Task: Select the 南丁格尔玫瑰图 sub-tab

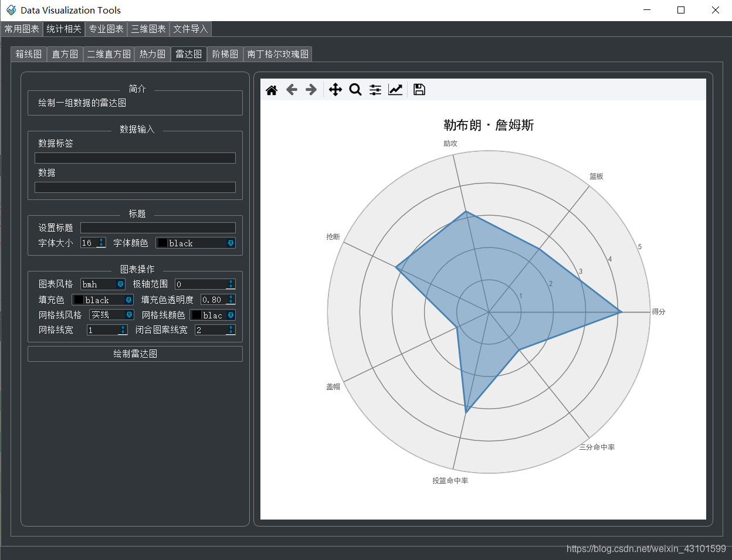Action: pos(278,54)
